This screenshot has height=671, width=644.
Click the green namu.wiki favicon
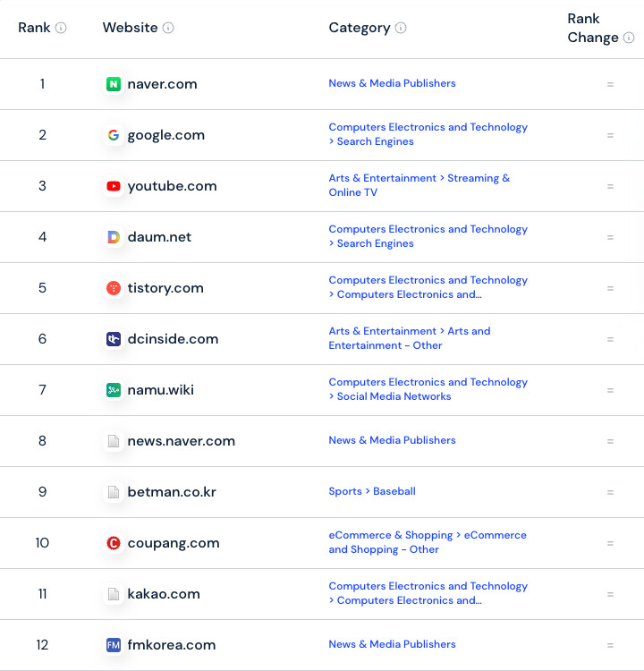(x=114, y=390)
